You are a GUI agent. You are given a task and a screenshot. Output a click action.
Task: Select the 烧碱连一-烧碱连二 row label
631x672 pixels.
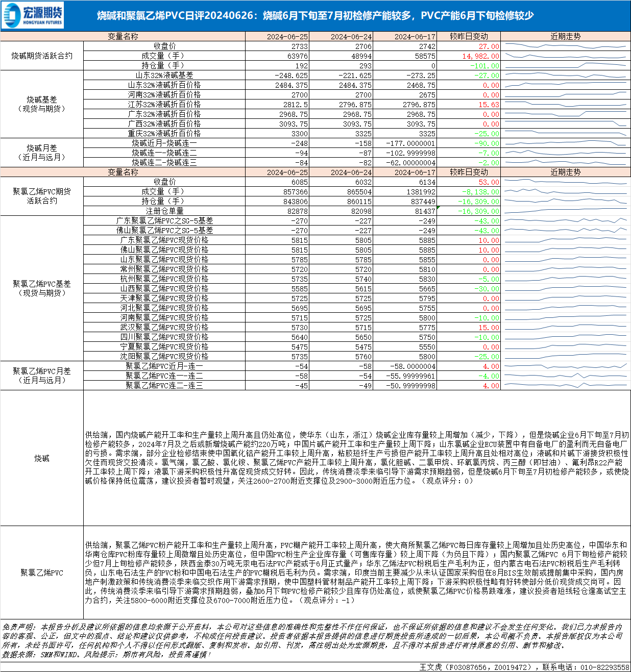164,153
